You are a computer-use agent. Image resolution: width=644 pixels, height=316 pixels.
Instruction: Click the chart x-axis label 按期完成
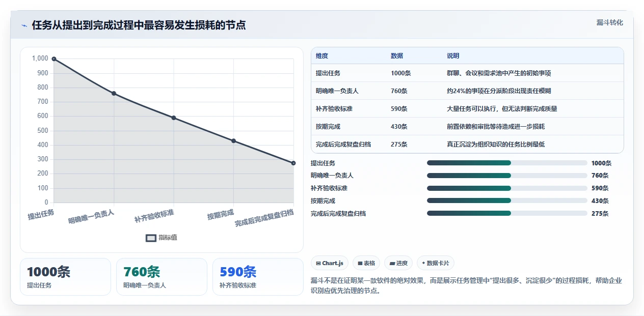220,215
